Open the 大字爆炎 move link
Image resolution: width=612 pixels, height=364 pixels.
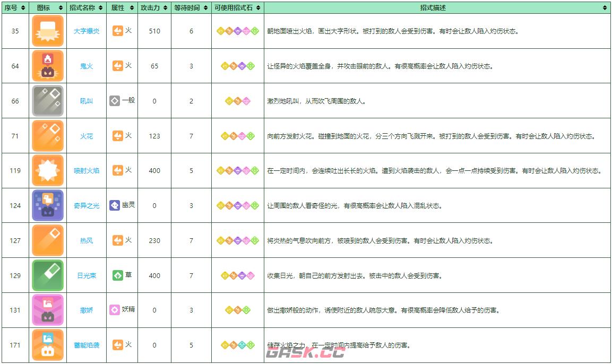coord(87,31)
